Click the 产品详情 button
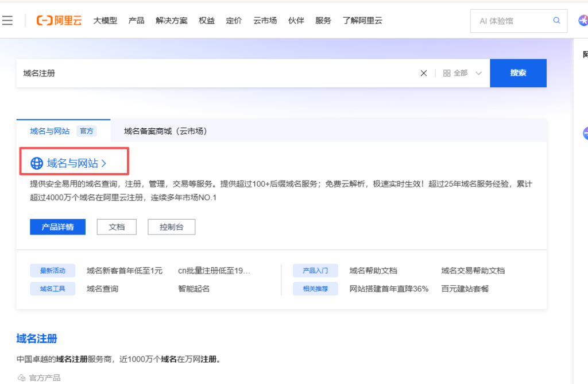The image size is (588, 384). pyautogui.click(x=57, y=227)
